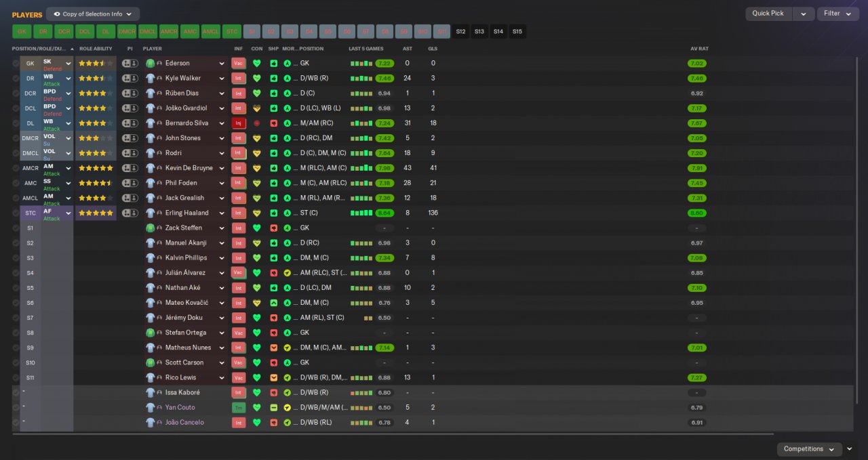Click Rodri's yellow condition heart icon
This screenshot has height=460, width=868.
(257, 153)
